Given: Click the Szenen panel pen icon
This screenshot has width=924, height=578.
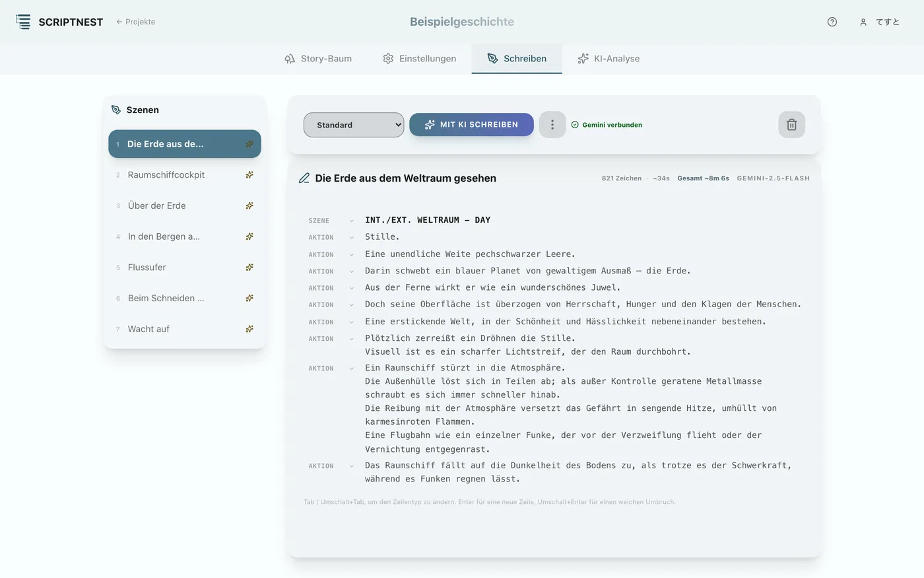Looking at the screenshot, I should (x=116, y=110).
